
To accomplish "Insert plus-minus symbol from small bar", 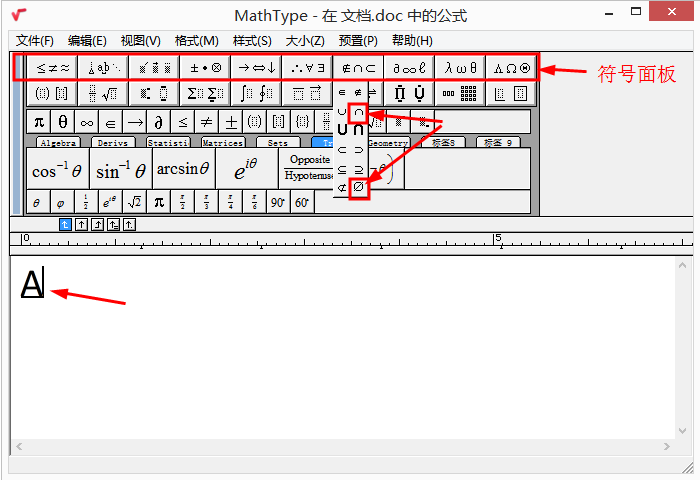I will (x=231, y=121).
